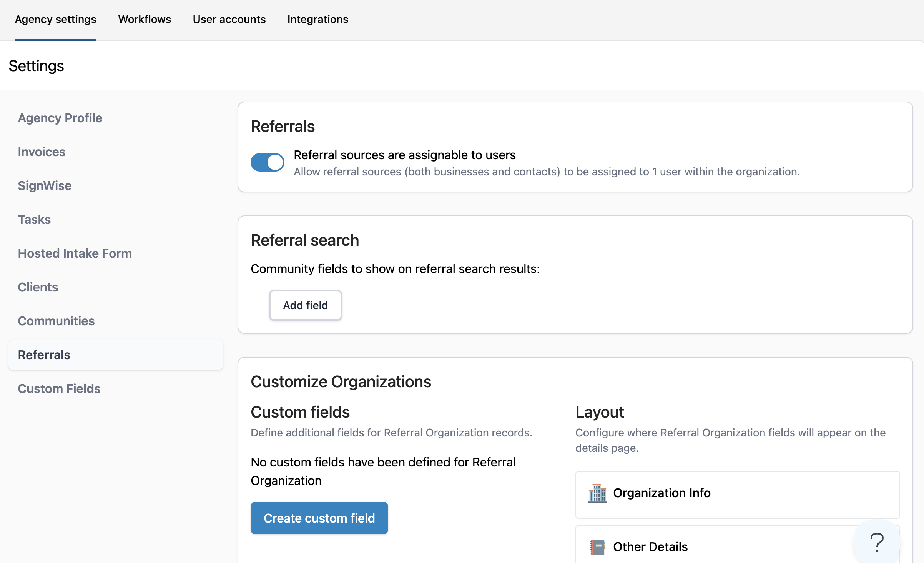Open the help question mark bubble
Viewport: 924px width, 563px height.
(877, 542)
